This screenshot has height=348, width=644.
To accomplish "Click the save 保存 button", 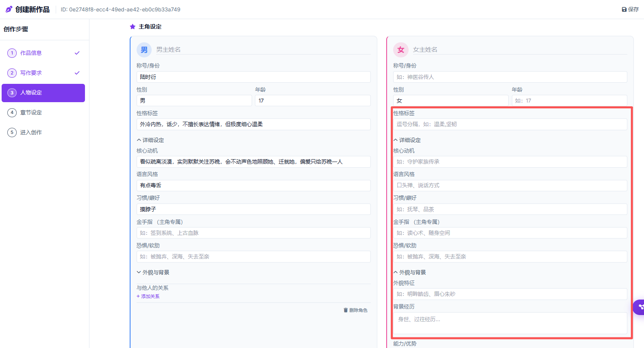I will [630, 9].
